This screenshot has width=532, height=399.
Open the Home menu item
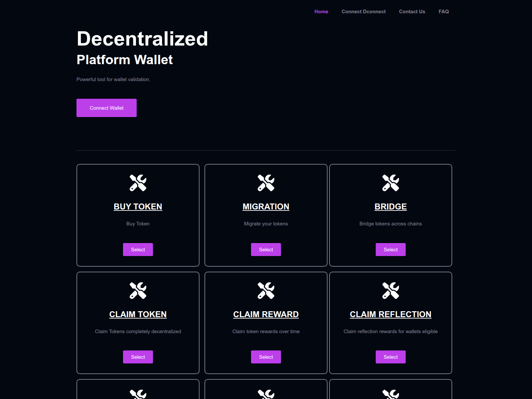[321, 12]
